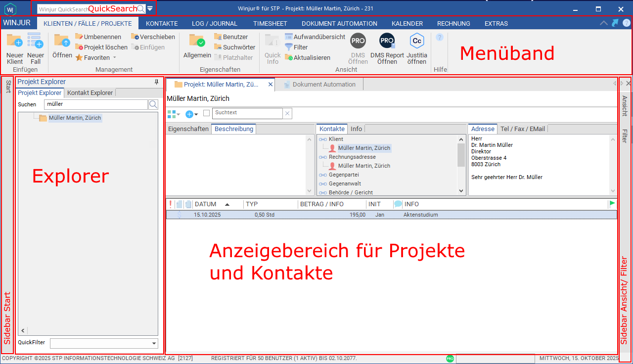Select Müller Martin, Zürich in explorer tree
The width and height of the screenshot is (633, 364).
(x=75, y=118)
